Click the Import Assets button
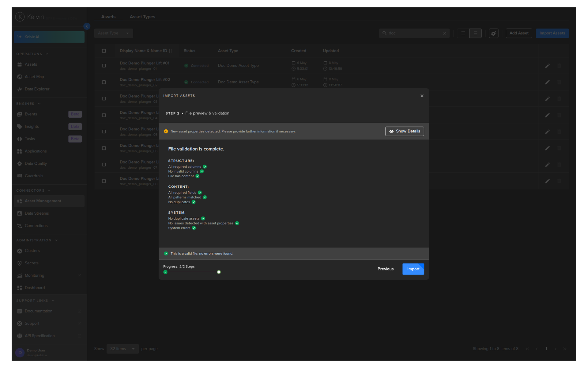 (x=552, y=33)
